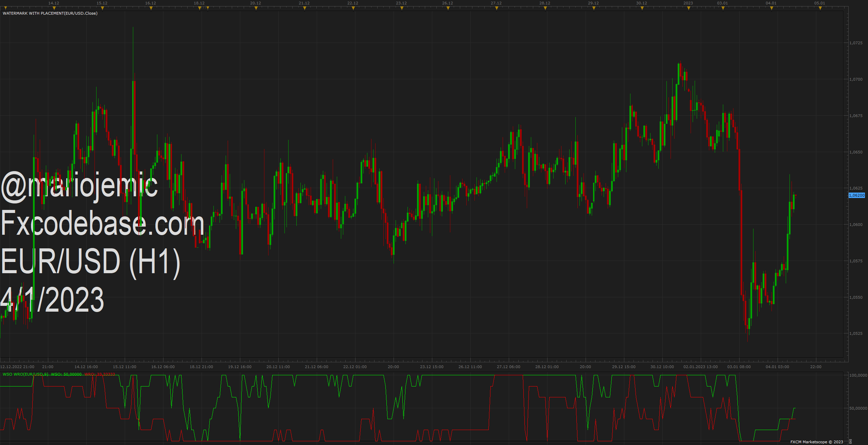This screenshot has width=868, height=445.
Task: Click the 12.12.2022 21:00 time axis label
Action: coord(17,367)
